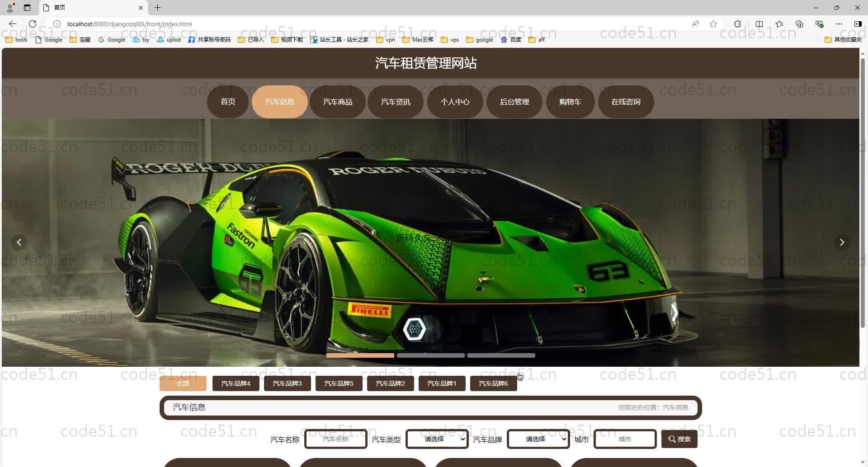Image resolution: width=868 pixels, height=467 pixels.
Task: Filter by 汽车品牌6
Action: 494,383
